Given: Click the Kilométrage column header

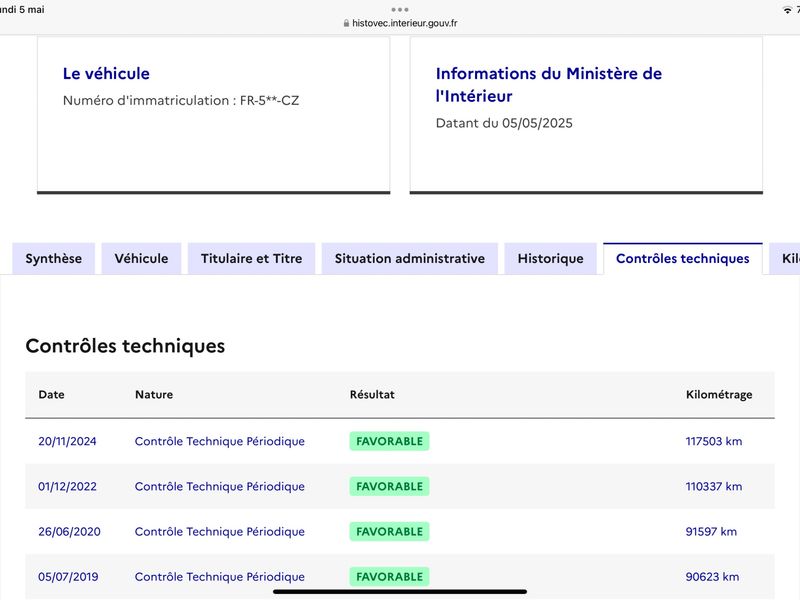Looking at the screenshot, I should [719, 394].
